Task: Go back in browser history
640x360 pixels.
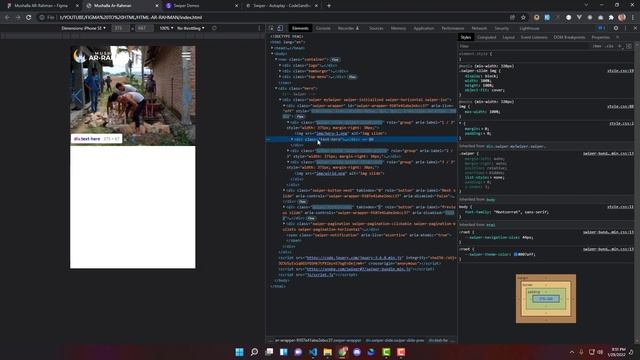Action: point(7,18)
